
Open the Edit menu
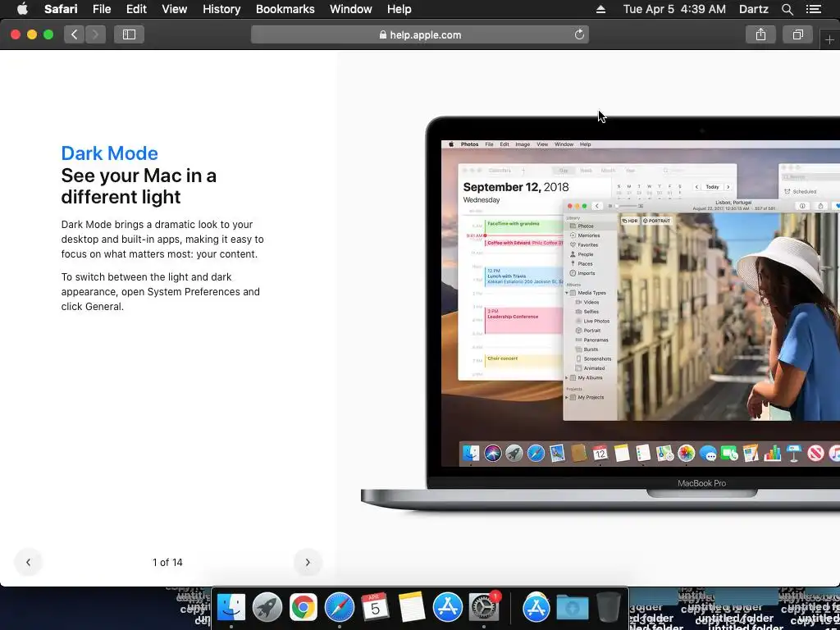coord(136,9)
